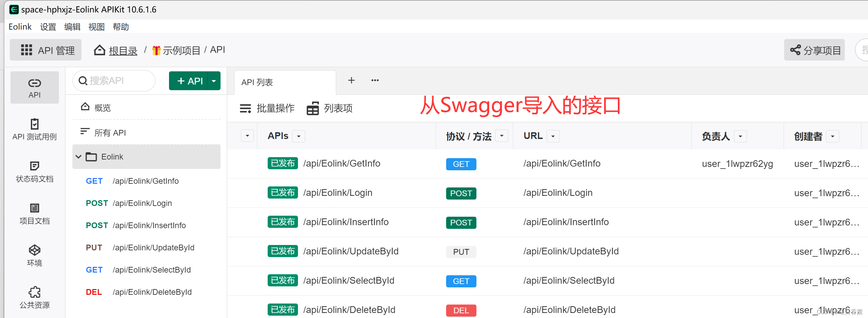Open the API section in sidebar

(x=34, y=87)
